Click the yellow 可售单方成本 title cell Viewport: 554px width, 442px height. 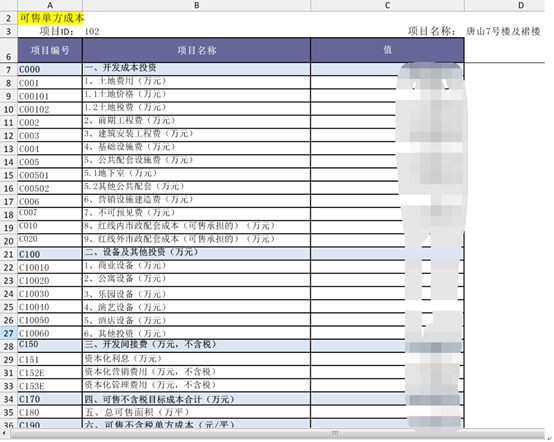point(50,18)
